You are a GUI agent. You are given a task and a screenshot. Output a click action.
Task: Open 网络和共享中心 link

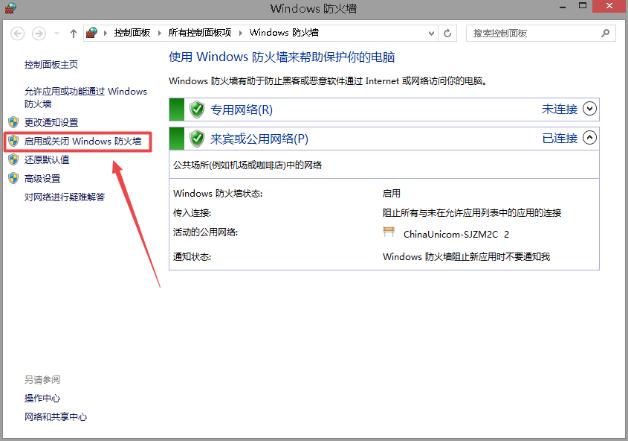coord(55,417)
